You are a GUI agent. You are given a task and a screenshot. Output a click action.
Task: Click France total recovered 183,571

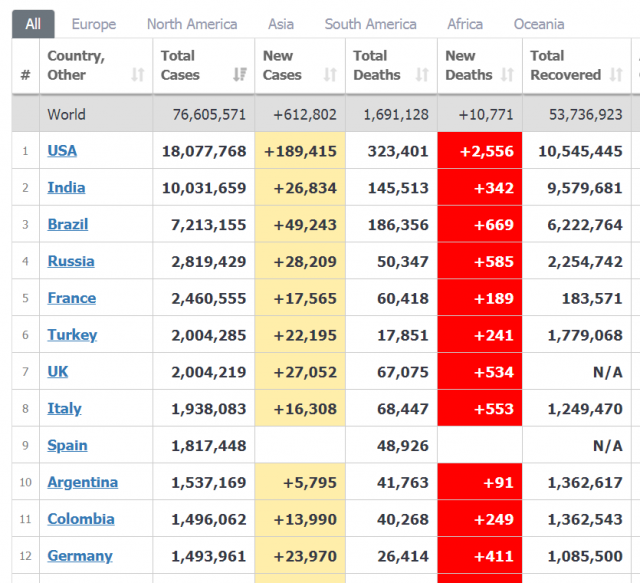point(592,298)
